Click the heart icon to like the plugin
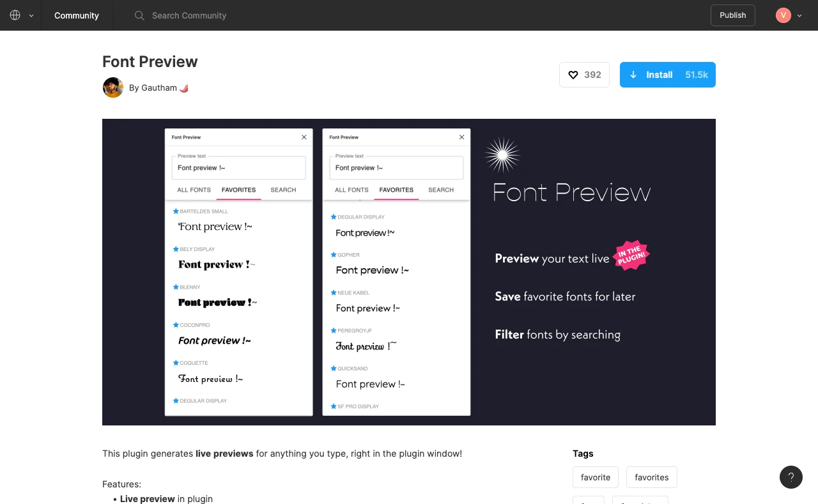 [x=573, y=75]
